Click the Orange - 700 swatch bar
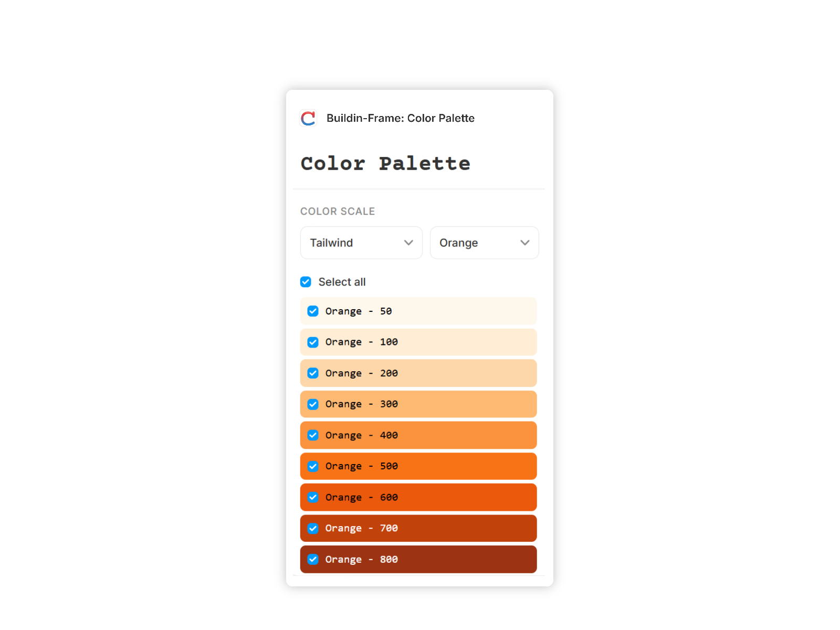840x630 pixels. tap(418, 528)
